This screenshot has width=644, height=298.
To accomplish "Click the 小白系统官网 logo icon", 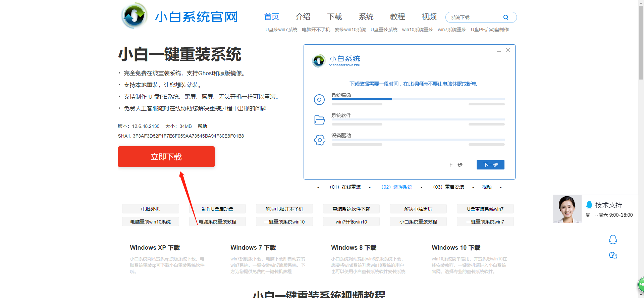I will [135, 16].
